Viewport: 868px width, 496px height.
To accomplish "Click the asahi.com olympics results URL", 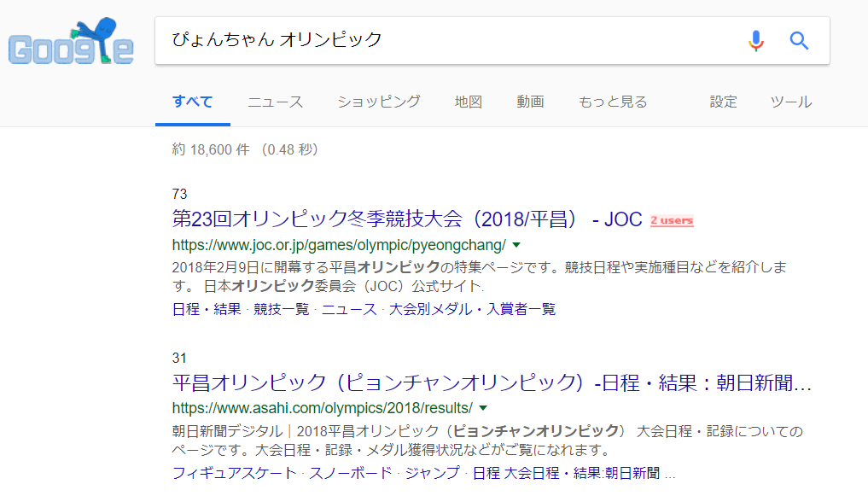I will pos(322,408).
